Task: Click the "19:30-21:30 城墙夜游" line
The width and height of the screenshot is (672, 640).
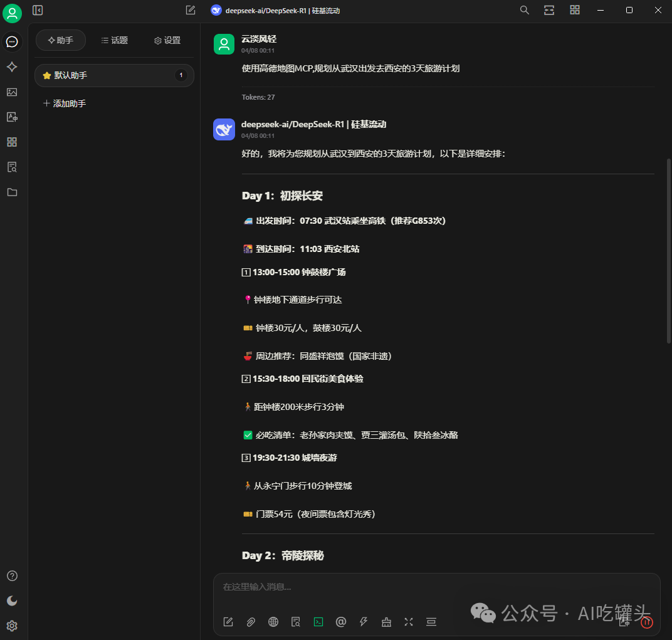Action: [289, 458]
